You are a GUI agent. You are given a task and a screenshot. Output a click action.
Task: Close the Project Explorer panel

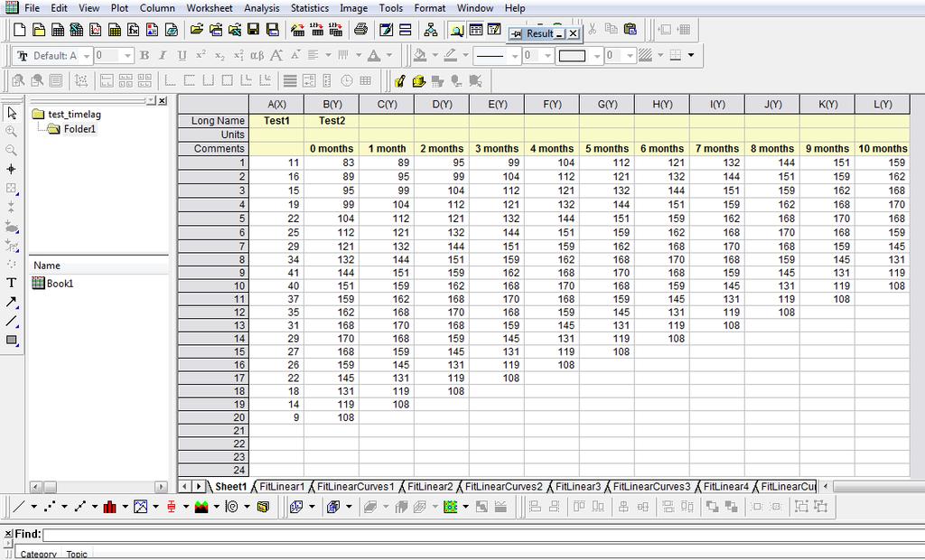pyautogui.click(x=163, y=101)
